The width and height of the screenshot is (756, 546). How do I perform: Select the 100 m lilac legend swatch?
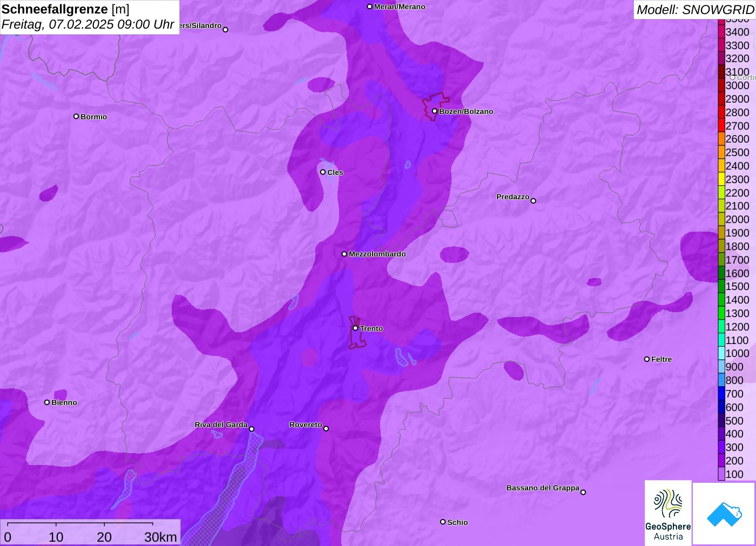[x=721, y=474]
